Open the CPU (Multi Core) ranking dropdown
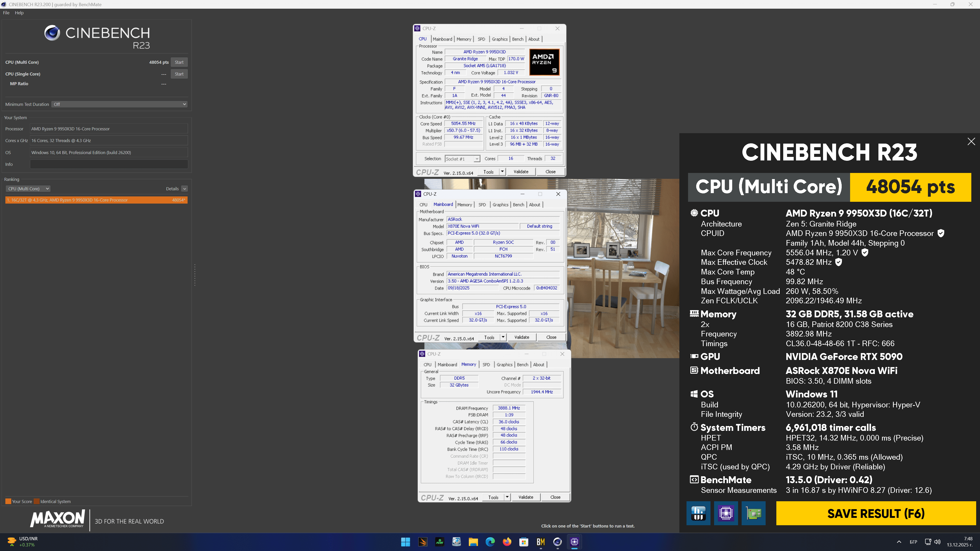 tap(28, 189)
